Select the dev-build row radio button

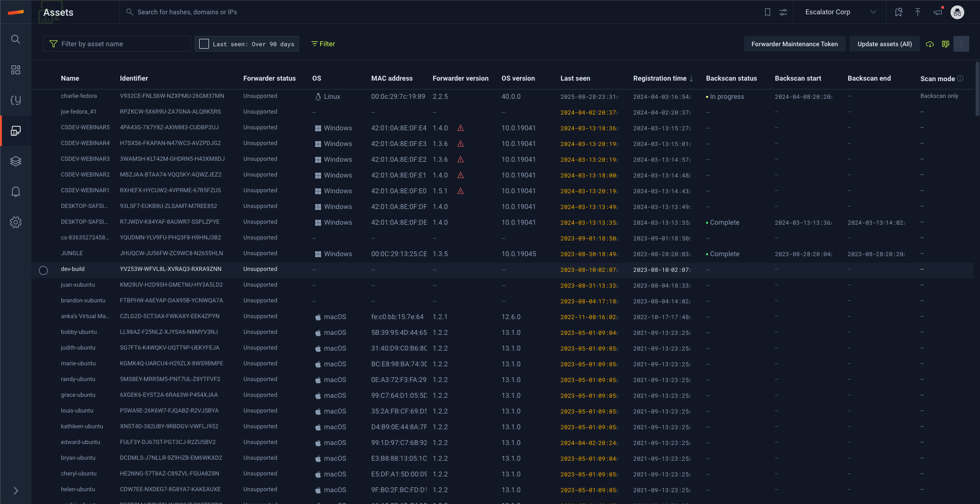43,270
